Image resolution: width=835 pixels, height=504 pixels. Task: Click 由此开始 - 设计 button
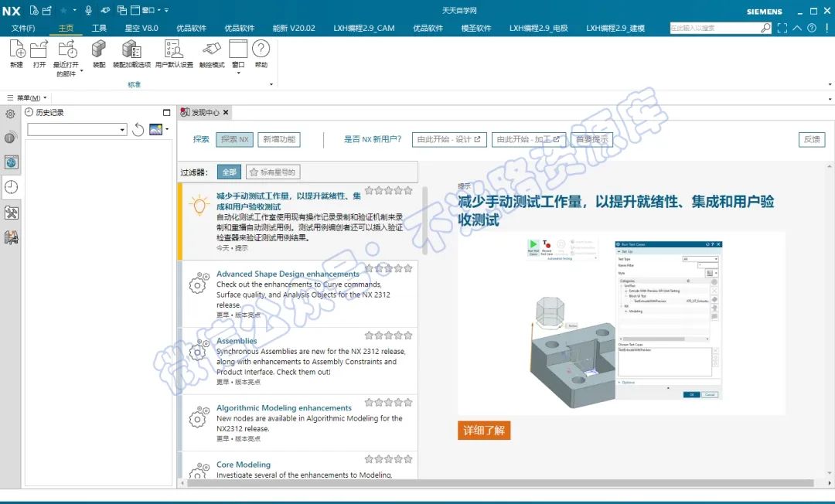click(449, 139)
